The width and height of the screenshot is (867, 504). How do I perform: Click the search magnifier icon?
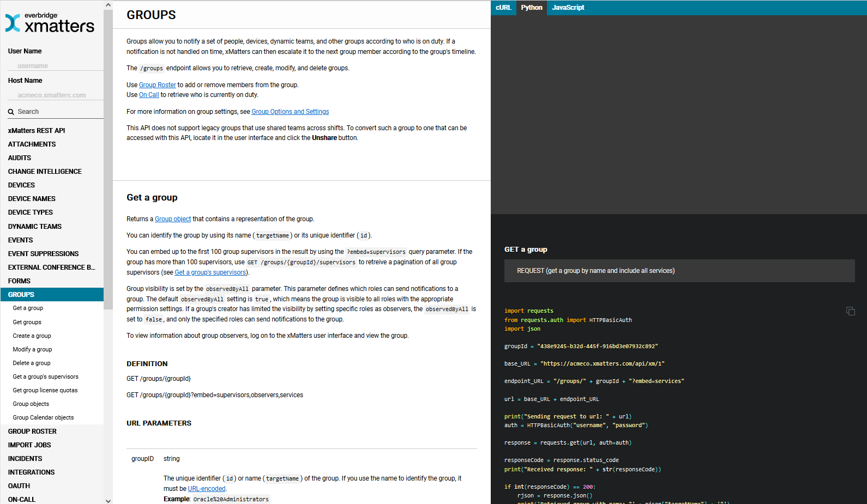(x=11, y=112)
